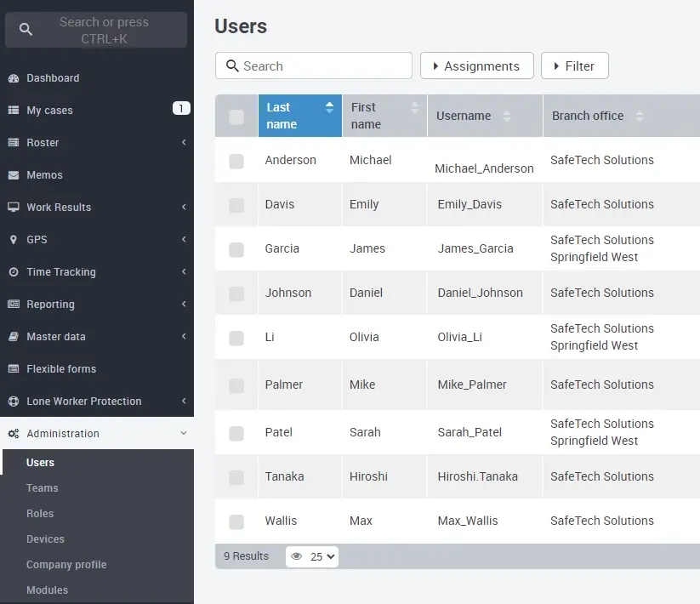This screenshot has width=700, height=604.
Task: Click the Lone Worker Protection lifebuoy icon
Action: [13, 402]
